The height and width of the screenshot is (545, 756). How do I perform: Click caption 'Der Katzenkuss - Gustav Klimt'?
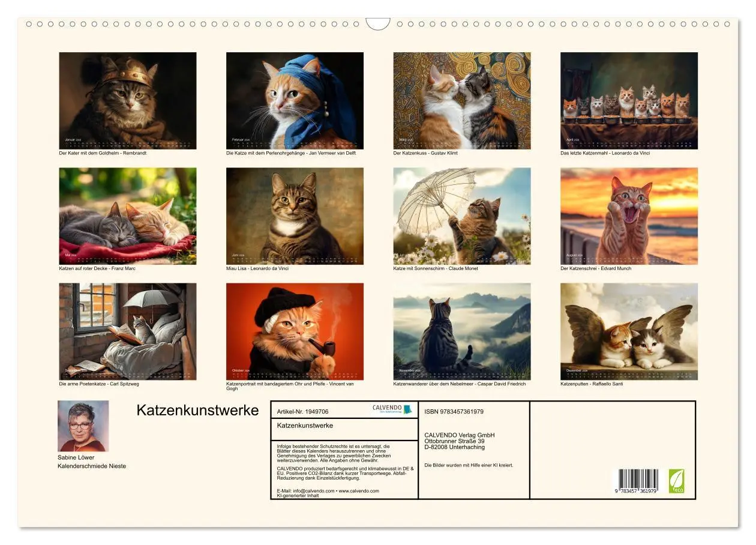[x=427, y=153]
